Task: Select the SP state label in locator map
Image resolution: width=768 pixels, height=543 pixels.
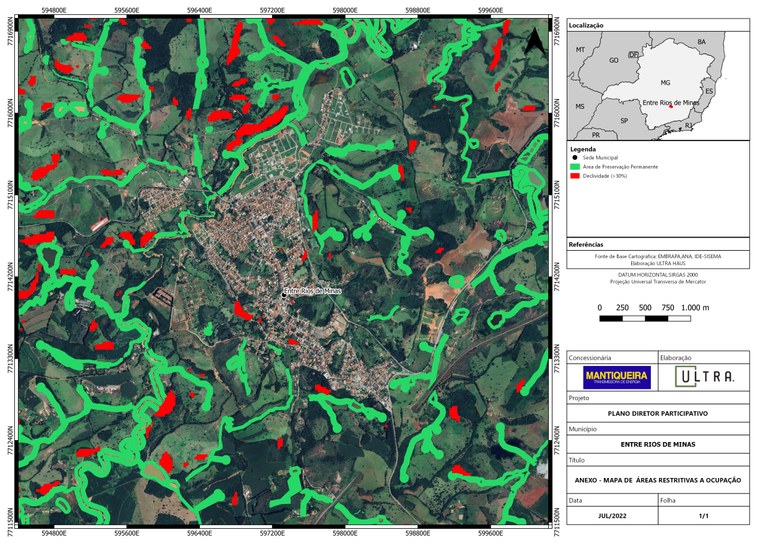Action: click(624, 120)
